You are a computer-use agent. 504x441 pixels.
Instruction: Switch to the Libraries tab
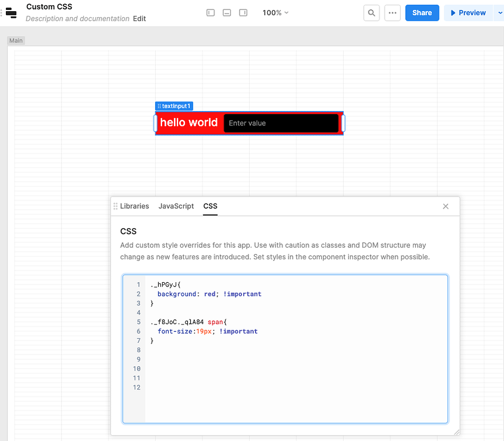pyautogui.click(x=136, y=206)
